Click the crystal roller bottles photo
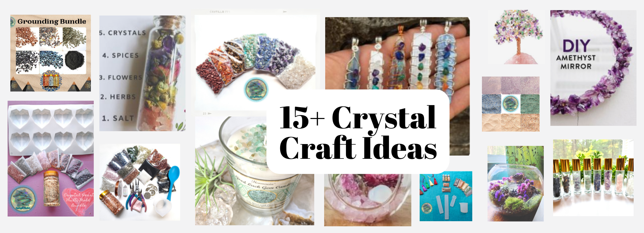Image resolution: width=644 pixels, height=233 pixels. (x=593, y=178)
